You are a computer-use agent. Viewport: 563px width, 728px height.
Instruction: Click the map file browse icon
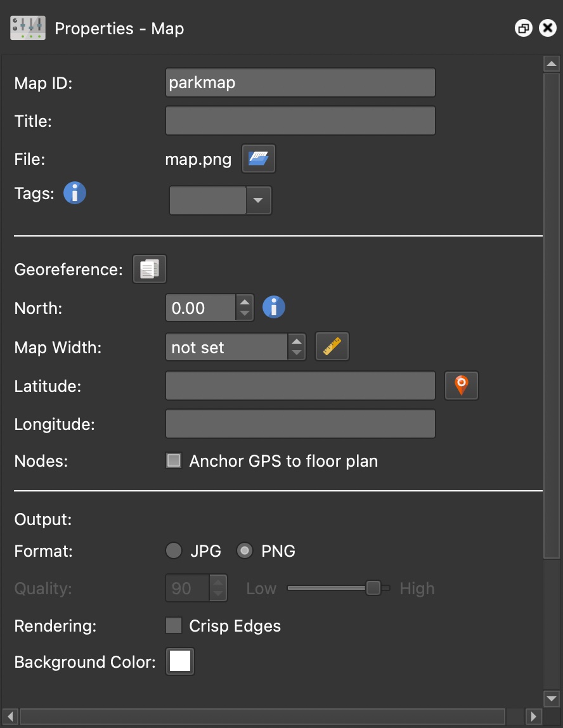point(259,159)
